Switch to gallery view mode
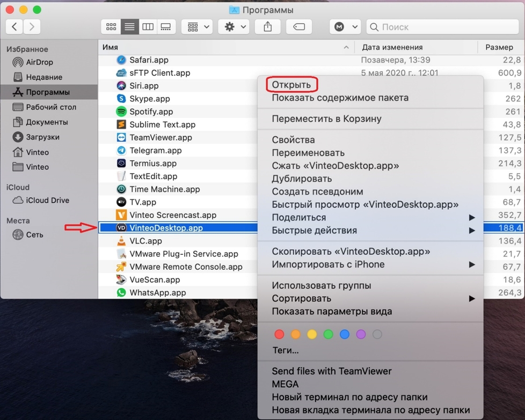 (x=166, y=27)
